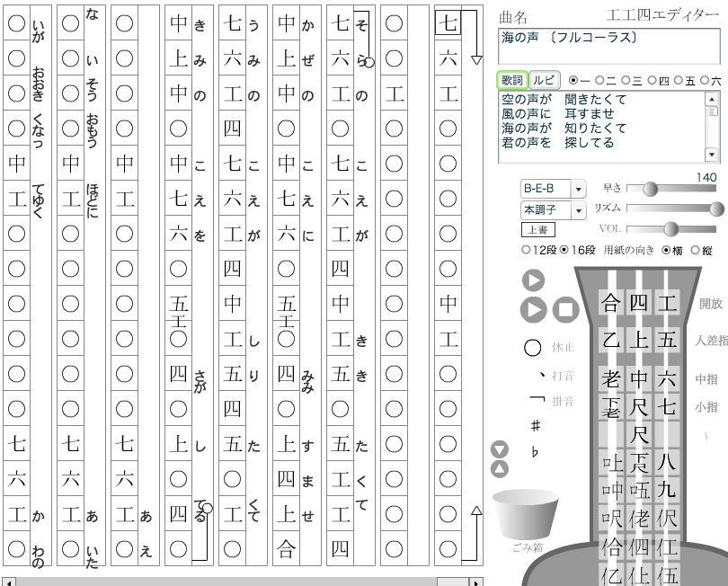Switch to the ルビ tab
The image size is (728, 586).
click(x=544, y=81)
